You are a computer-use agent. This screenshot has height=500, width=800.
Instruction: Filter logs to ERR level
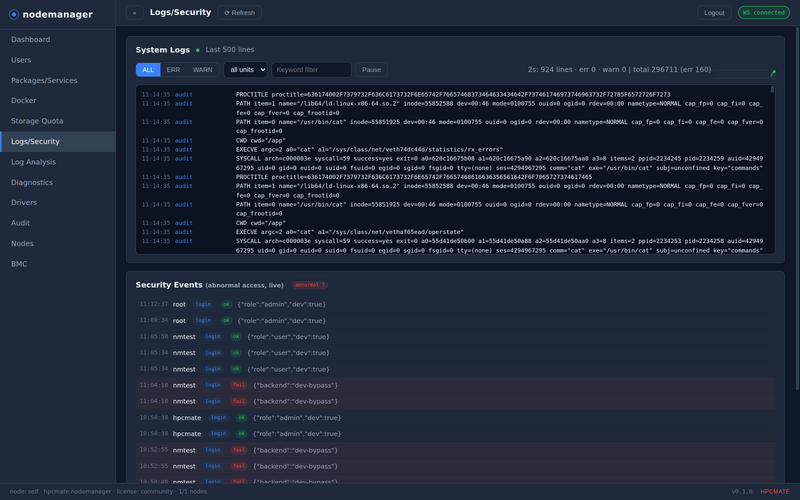(x=173, y=70)
